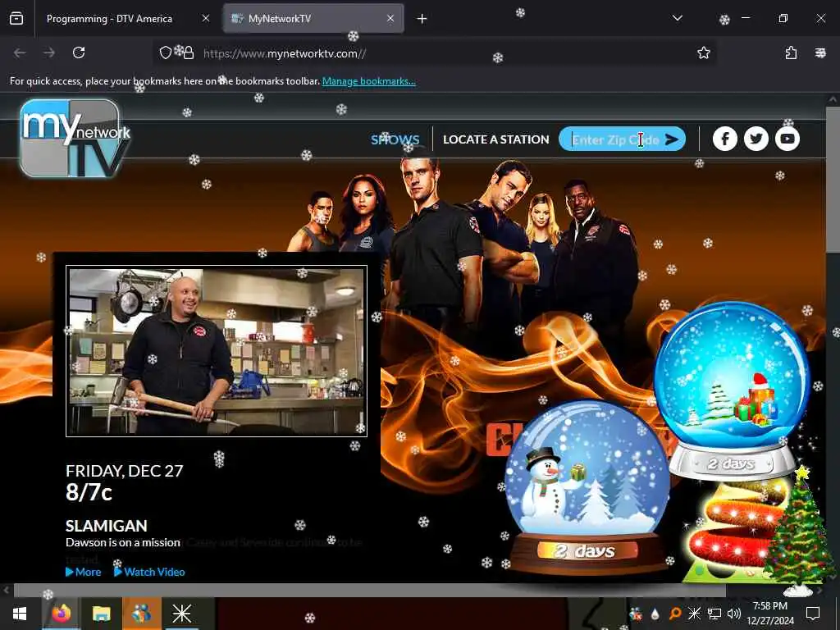Viewport: 840px width, 630px height.
Task: Click the horizontal page scrollbar
Action: tap(370, 591)
